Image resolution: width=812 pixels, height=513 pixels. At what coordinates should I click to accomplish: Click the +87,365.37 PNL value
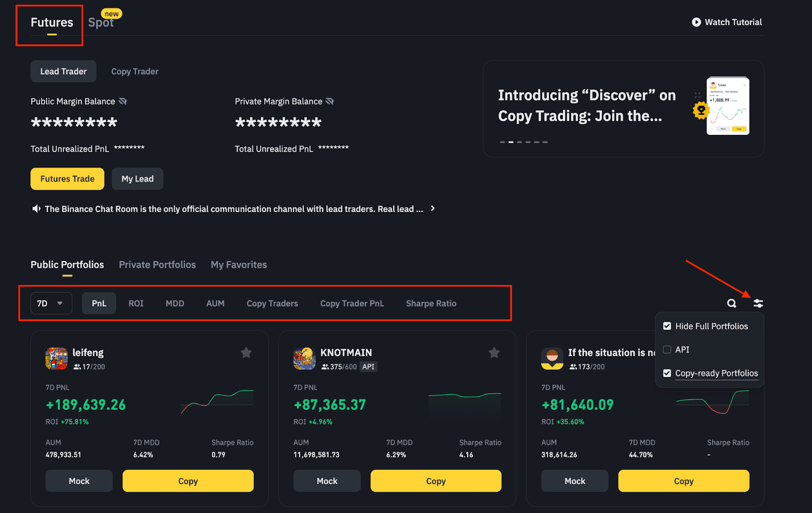click(330, 405)
